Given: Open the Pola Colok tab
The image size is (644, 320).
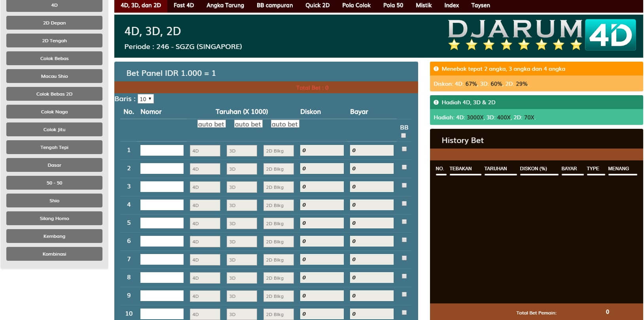Looking at the screenshot, I should pyautogui.click(x=356, y=6).
